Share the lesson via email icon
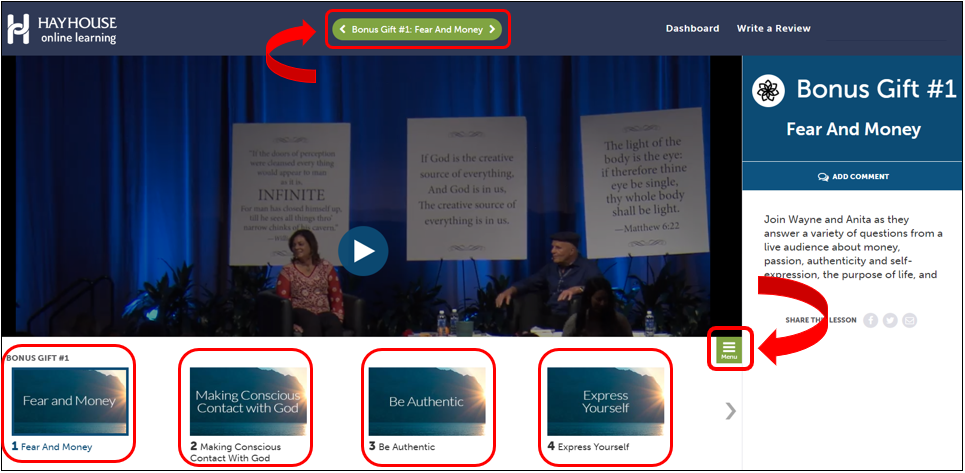965x473 pixels. [909, 320]
